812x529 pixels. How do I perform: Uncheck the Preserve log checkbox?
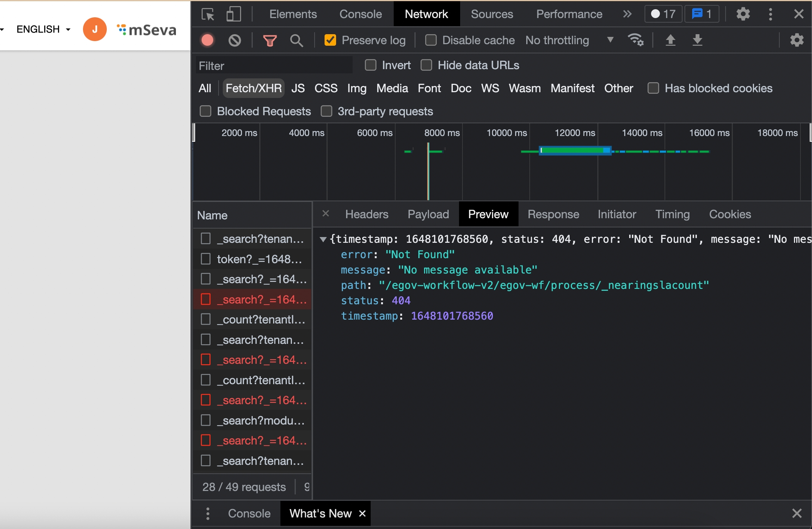(330, 40)
